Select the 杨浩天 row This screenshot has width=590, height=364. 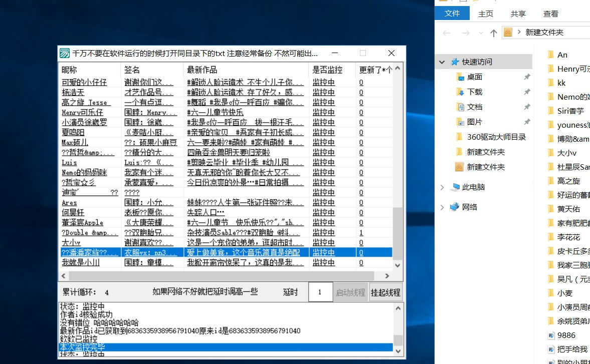pos(226,93)
